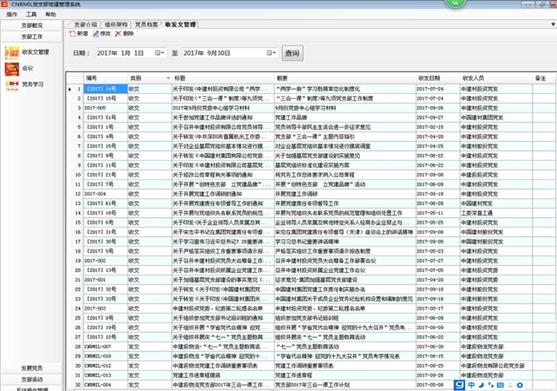
Task: Open 收发文管理 in the left sidebar
Action: (12, 52)
